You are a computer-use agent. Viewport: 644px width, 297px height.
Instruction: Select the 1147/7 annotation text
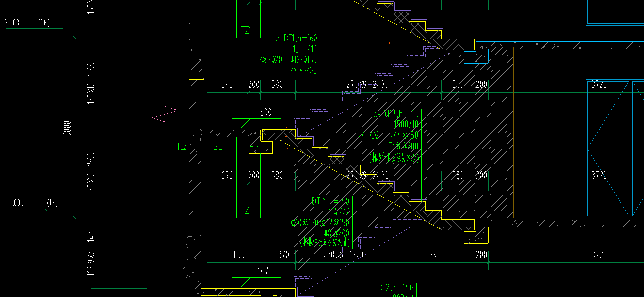coord(339,212)
